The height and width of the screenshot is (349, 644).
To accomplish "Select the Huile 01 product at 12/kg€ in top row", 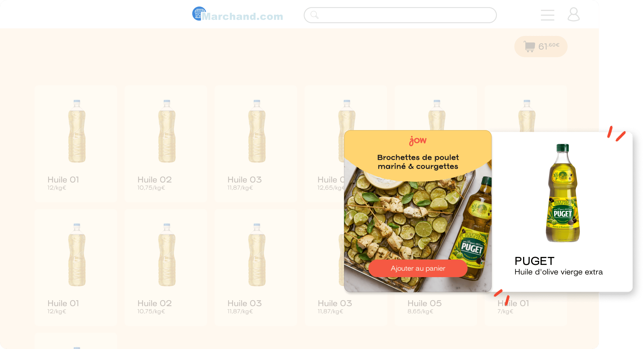I will (76, 144).
